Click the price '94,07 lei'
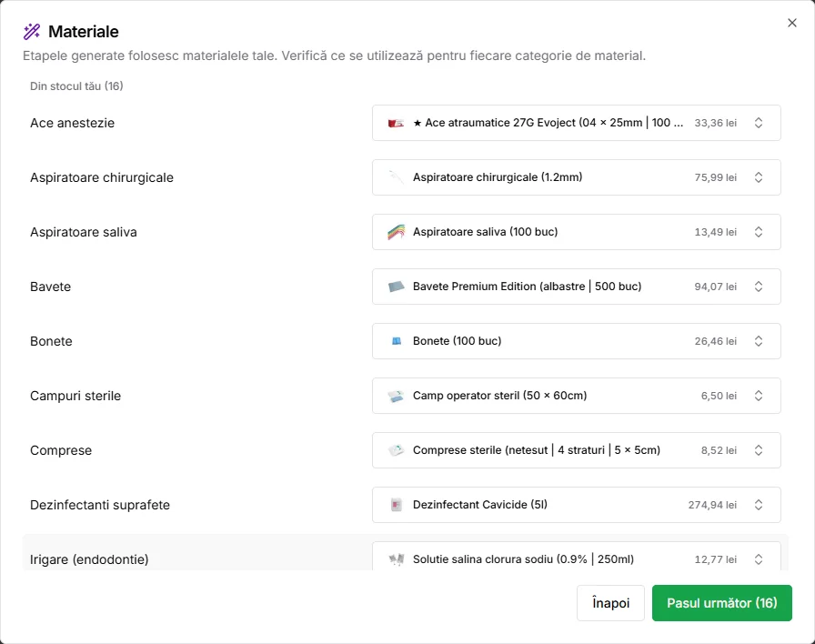Screen dimensions: 815x644 [x=716, y=287]
